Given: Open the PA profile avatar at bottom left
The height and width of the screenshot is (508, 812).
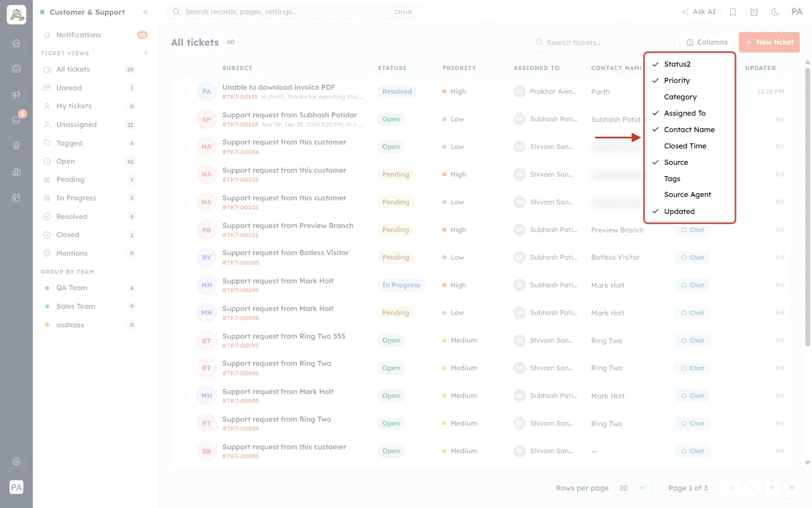Looking at the screenshot, I should [16, 487].
